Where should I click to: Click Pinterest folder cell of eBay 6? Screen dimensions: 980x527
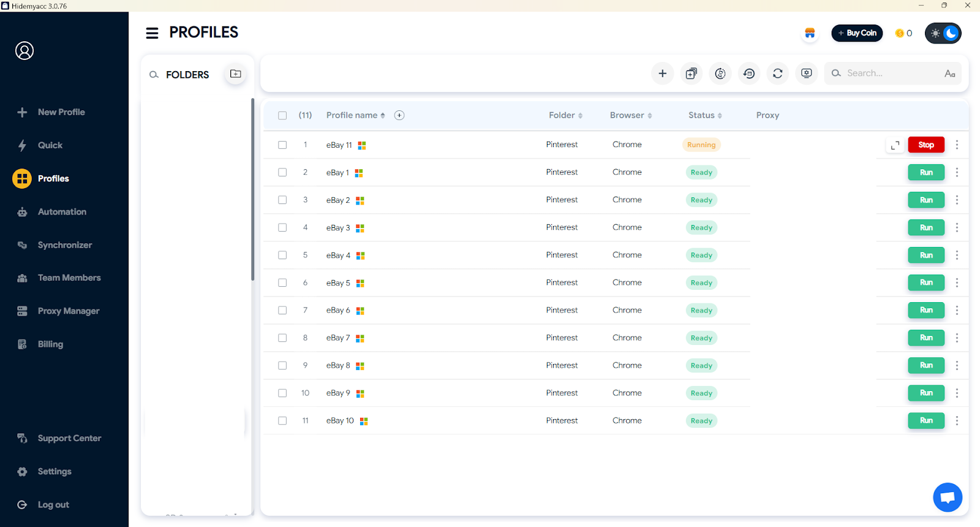click(562, 310)
